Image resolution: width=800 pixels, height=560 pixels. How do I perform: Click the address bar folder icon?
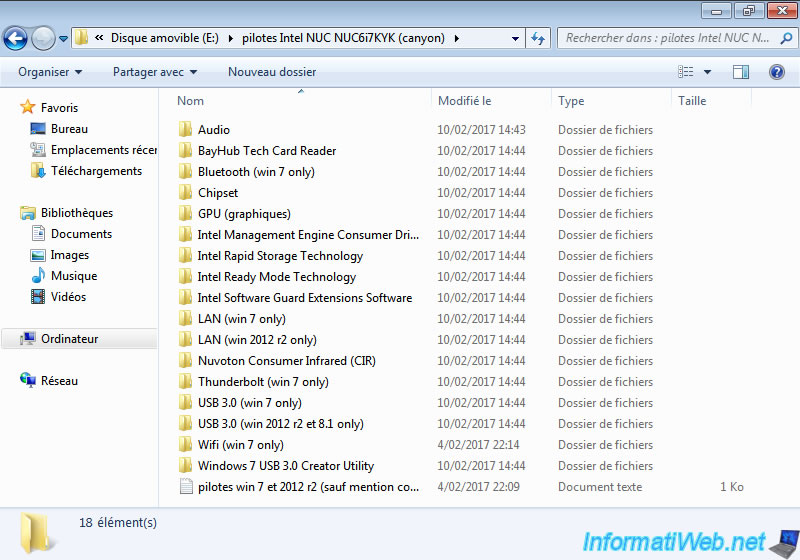tap(81, 38)
